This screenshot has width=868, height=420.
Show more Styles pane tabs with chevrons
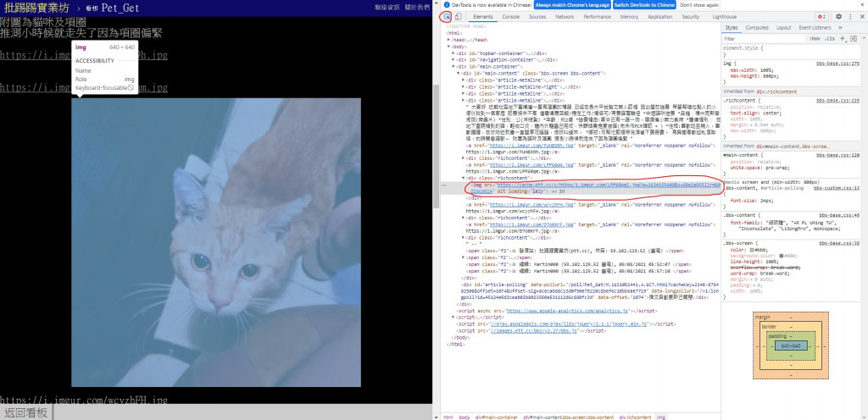[x=840, y=28]
